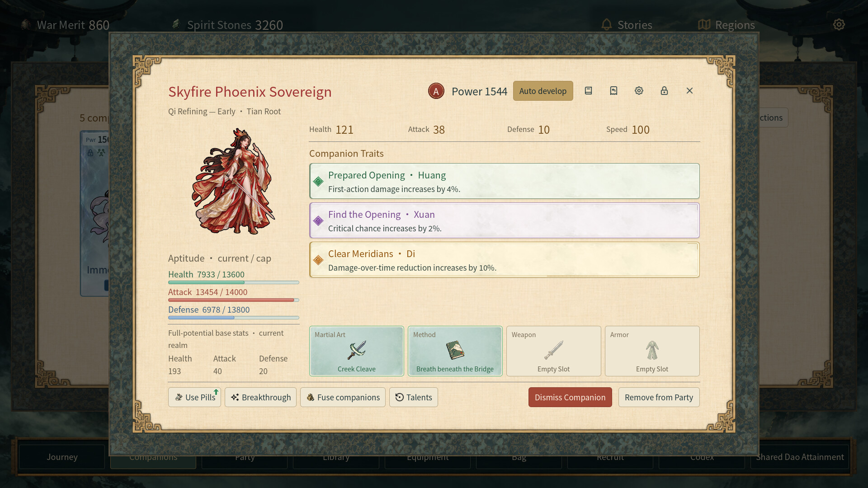This screenshot has height=488, width=868.
Task: Click the Qi Refining — Early realm text
Action: [x=202, y=111]
